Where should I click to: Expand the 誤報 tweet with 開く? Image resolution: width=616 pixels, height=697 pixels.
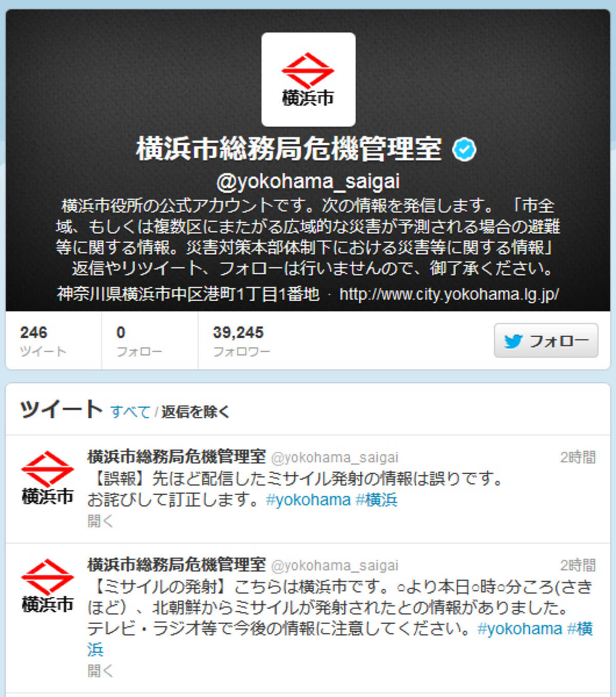(x=100, y=521)
